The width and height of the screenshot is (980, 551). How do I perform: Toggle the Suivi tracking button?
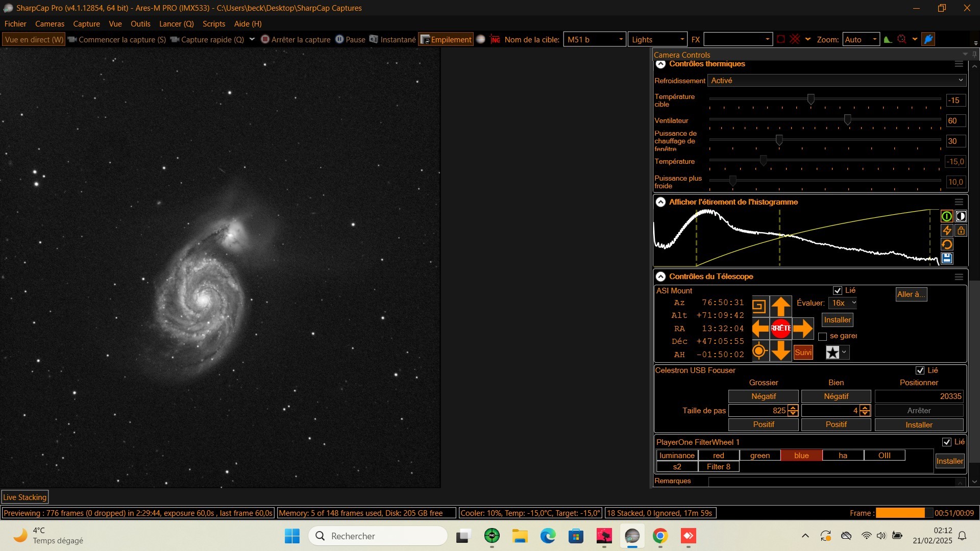pyautogui.click(x=803, y=353)
